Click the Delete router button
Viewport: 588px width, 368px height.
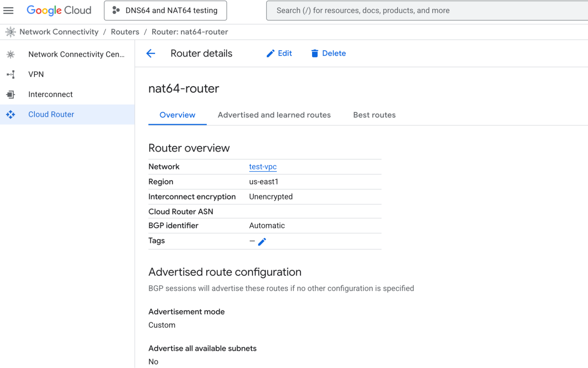(328, 53)
